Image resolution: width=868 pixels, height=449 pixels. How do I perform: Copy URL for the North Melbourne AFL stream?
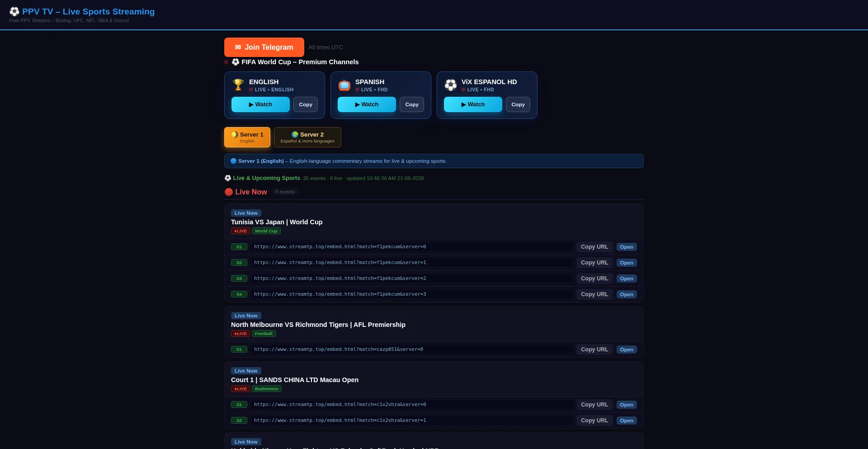tap(594, 350)
